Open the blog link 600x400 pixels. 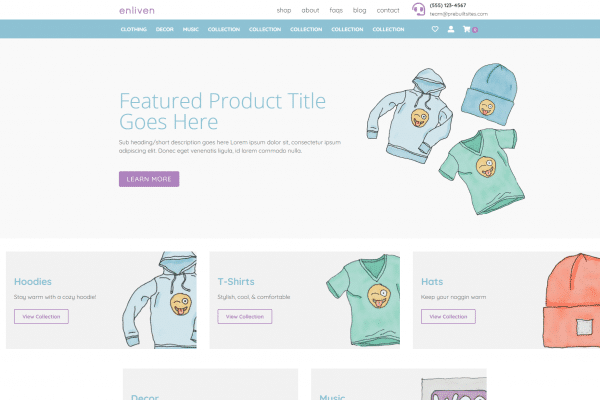click(359, 10)
